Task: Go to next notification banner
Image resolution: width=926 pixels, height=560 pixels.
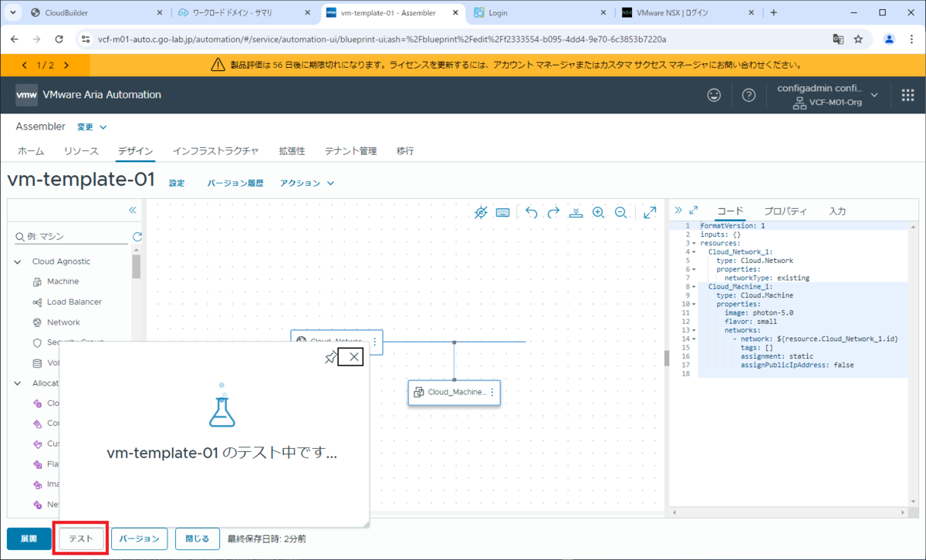Action: click(x=66, y=66)
